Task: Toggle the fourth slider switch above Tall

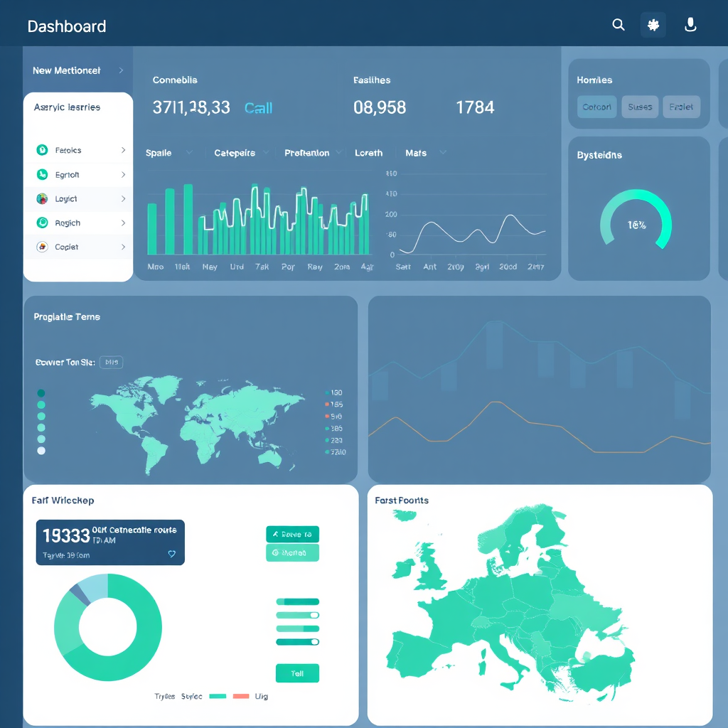Action: point(297,642)
